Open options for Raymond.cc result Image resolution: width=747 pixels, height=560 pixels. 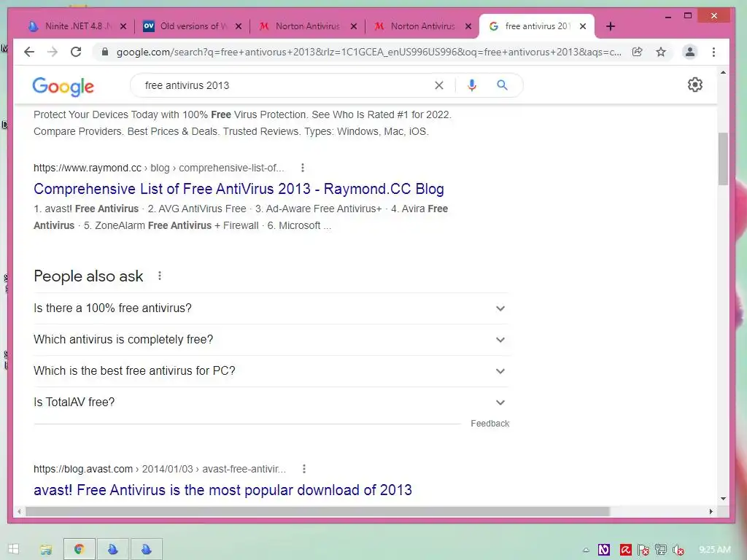[303, 168]
